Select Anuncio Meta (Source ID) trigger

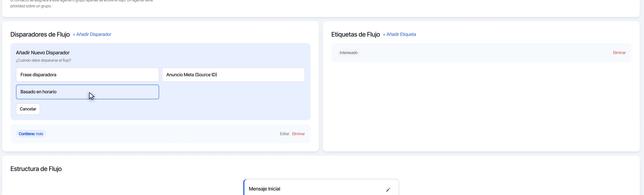click(233, 75)
